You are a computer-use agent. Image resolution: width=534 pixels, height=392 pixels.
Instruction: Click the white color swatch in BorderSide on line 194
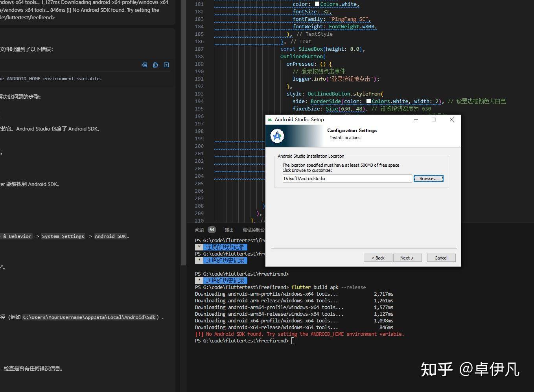pyautogui.click(x=368, y=101)
